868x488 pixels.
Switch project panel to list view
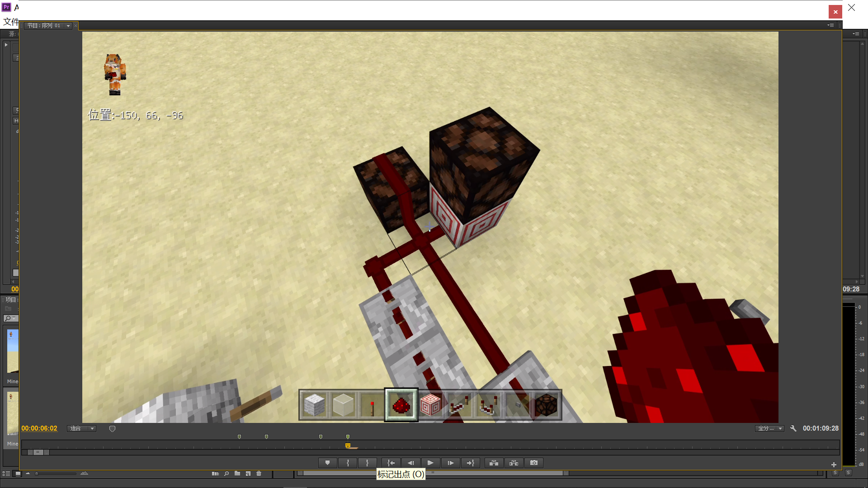6,474
